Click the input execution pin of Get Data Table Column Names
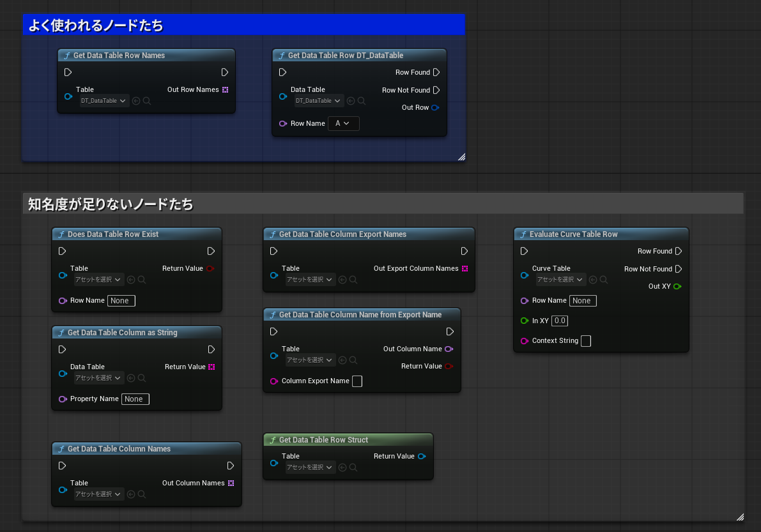The height and width of the screenshot is (532, 761). click(62, 466)
